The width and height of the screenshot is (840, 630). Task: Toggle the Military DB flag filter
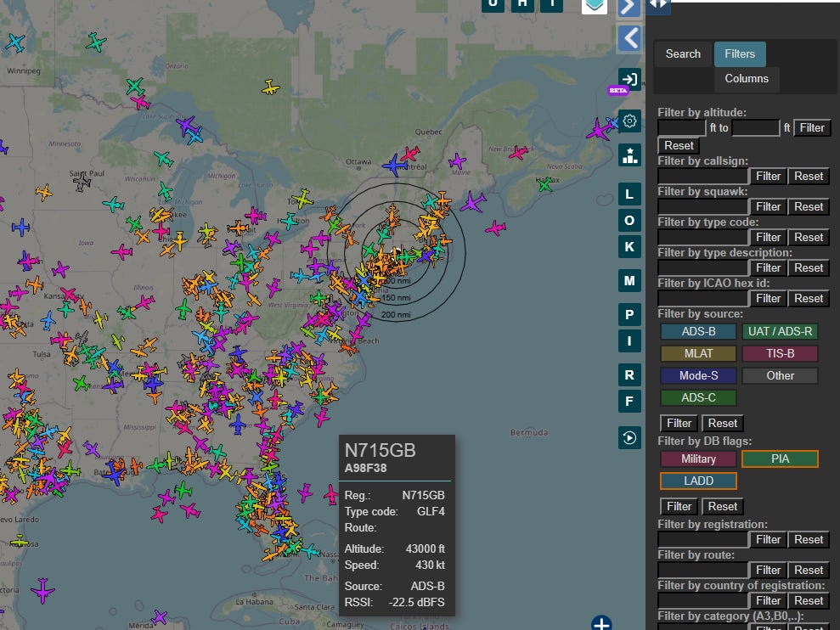[x=698, y=459]
